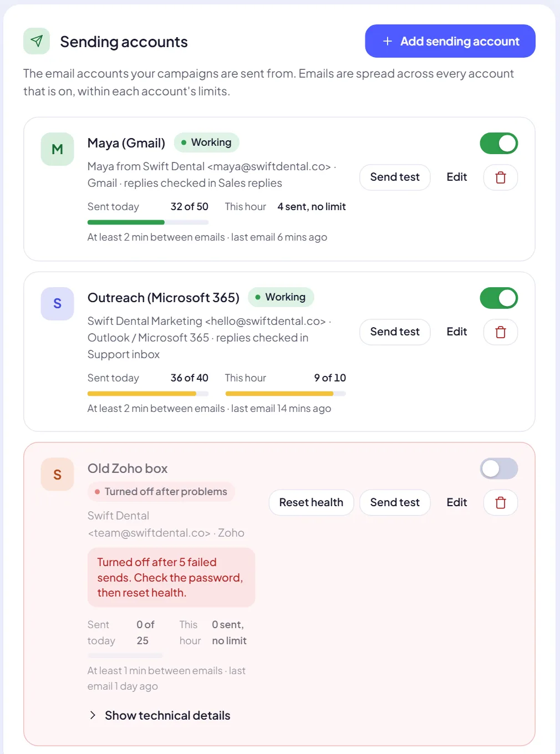Image resolution: width=560 pixels, height=754 pixels.
Task: Send test for Maya (Gmail)
Action: (395, 177)
